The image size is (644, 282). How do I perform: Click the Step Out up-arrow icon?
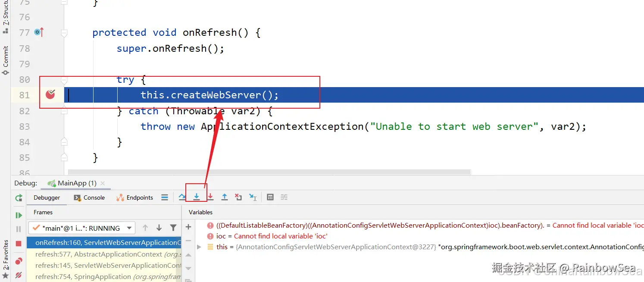click(x=224, y=197)
